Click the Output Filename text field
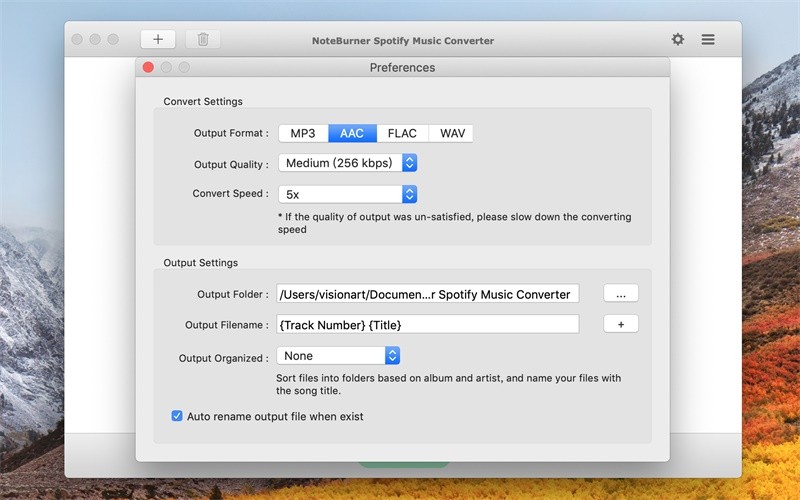Screen dimensions: 800x500 (x=428, y=324)
